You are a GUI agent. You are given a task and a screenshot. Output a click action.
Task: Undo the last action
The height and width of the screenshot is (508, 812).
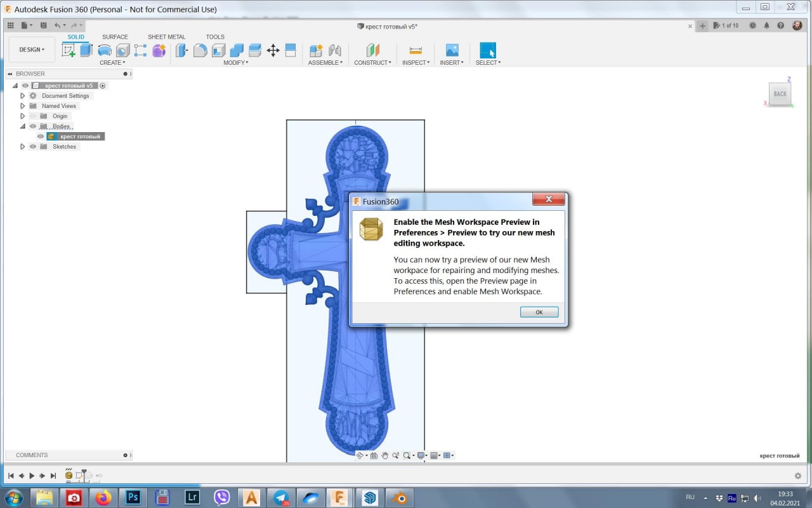pyautogui.click(x=57, y=25)
